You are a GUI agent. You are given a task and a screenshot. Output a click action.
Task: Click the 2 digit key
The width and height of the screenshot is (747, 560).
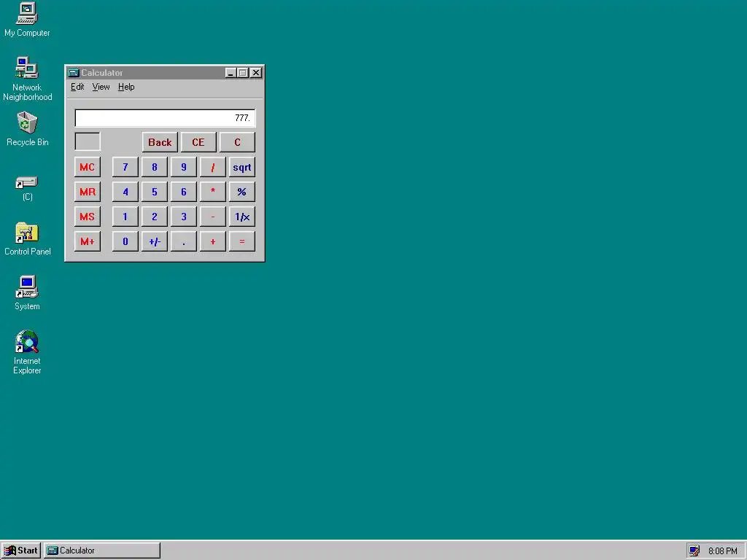[x=155, y=217]
